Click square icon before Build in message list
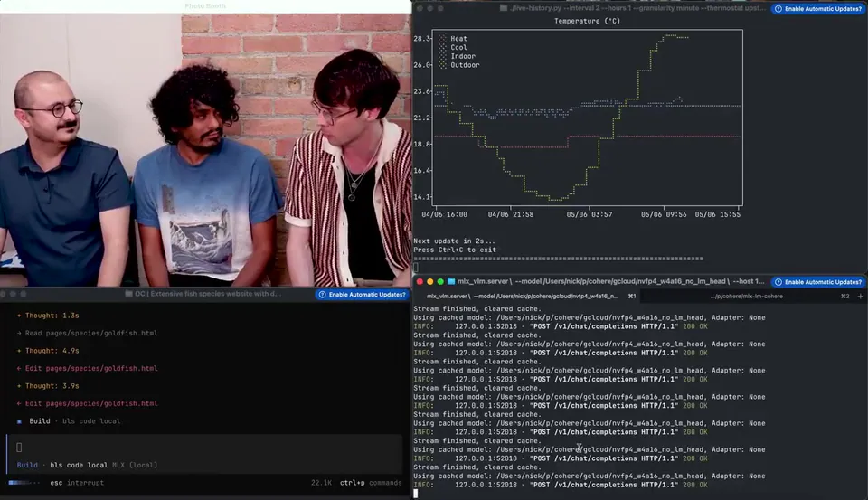Viewport: 868px width, 500px height. tap(19, 421)
